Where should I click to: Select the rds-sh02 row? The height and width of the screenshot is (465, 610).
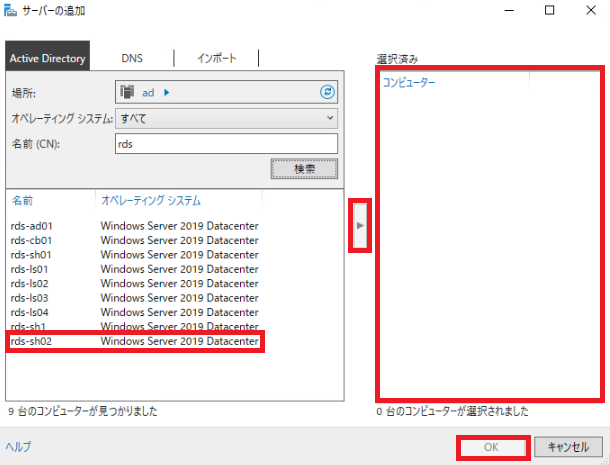(135, 341)
